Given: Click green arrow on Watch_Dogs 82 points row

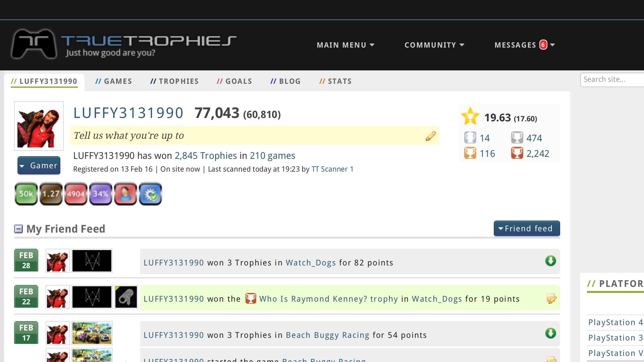Looking at the screenshot, I should (550, 261).
